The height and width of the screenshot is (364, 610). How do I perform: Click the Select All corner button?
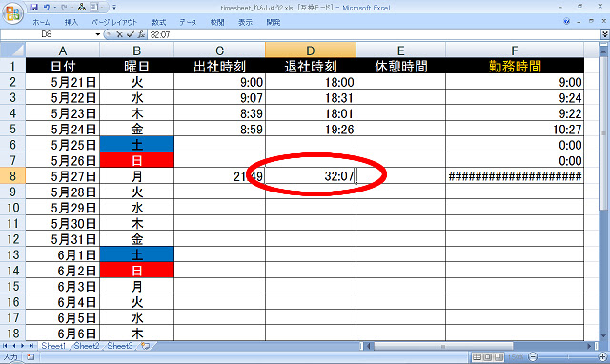12,50
